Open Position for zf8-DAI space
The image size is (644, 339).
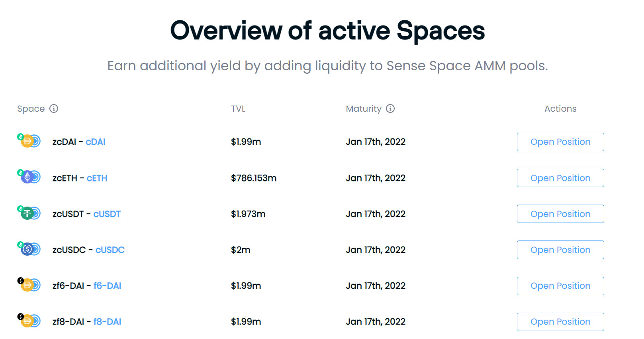560,322
